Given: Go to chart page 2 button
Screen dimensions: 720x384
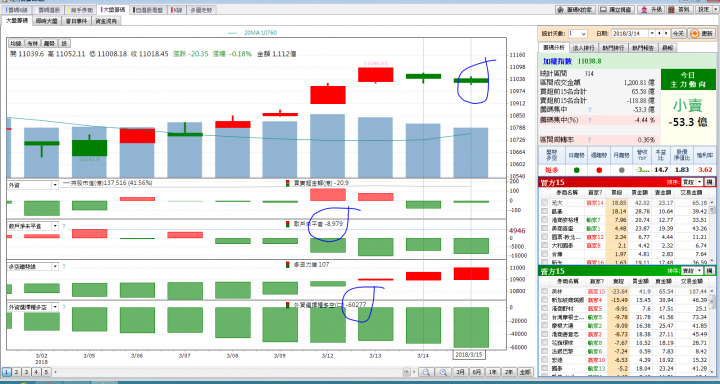Looking at the screenshot, I should 16,372.
